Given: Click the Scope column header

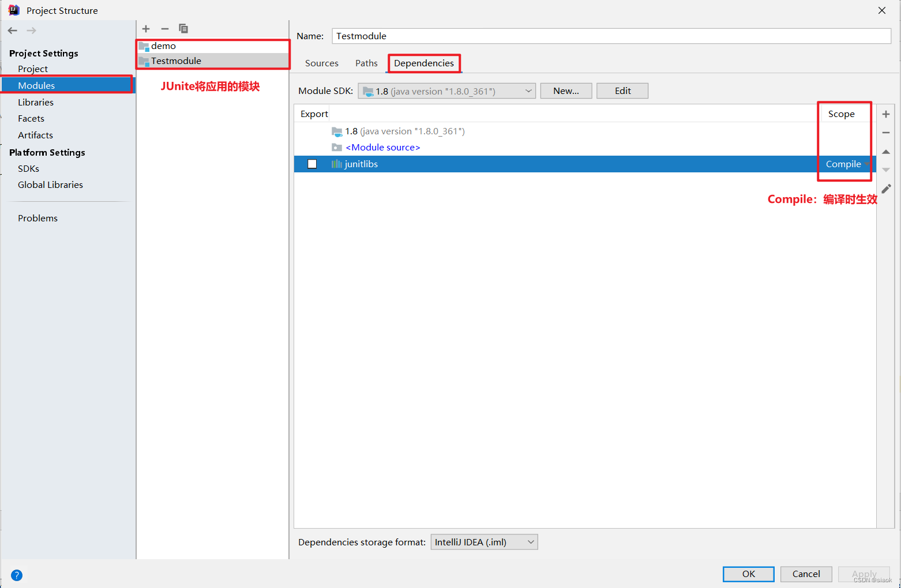Looking at the screenshot, I should [841, 114].
